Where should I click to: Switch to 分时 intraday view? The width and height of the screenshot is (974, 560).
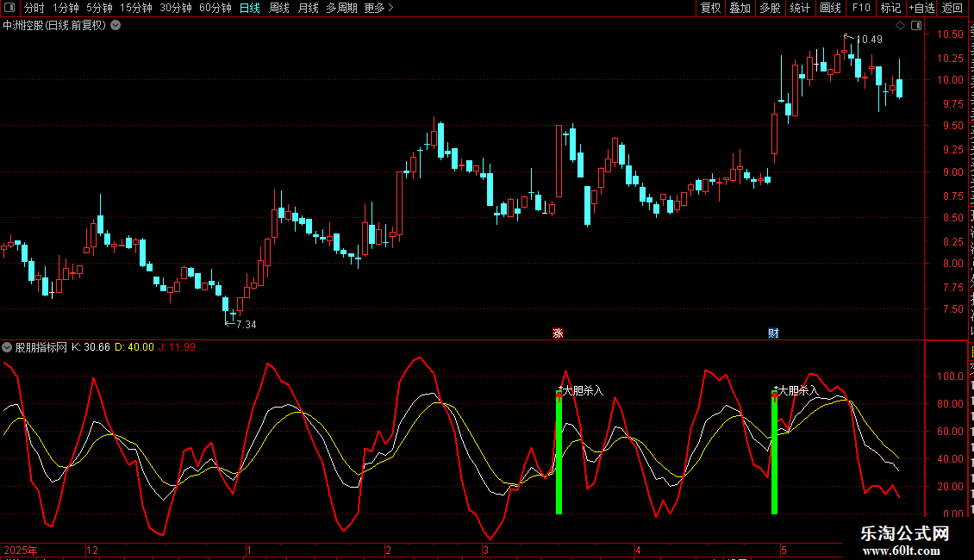click(x=34, y=8)
